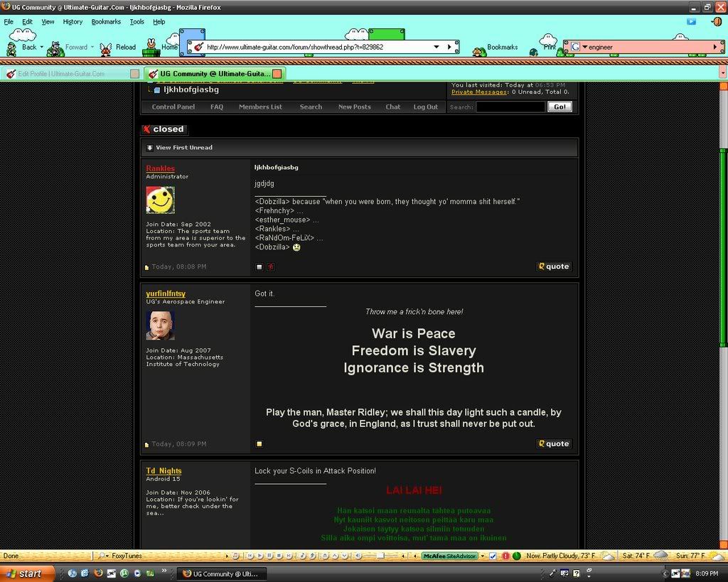Open the View menu
728x582 pixels.
(x=48, y=22)
